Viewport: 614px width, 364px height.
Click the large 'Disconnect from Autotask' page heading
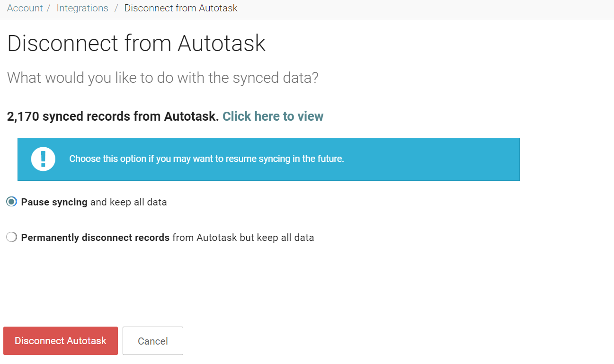click(x=136, y=44)
